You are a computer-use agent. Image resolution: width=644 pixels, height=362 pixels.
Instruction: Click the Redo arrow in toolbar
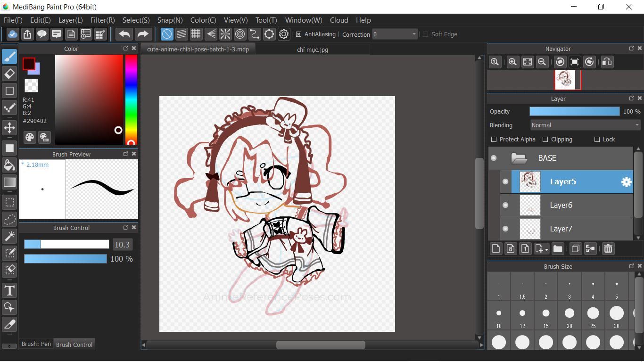(142, 34)
